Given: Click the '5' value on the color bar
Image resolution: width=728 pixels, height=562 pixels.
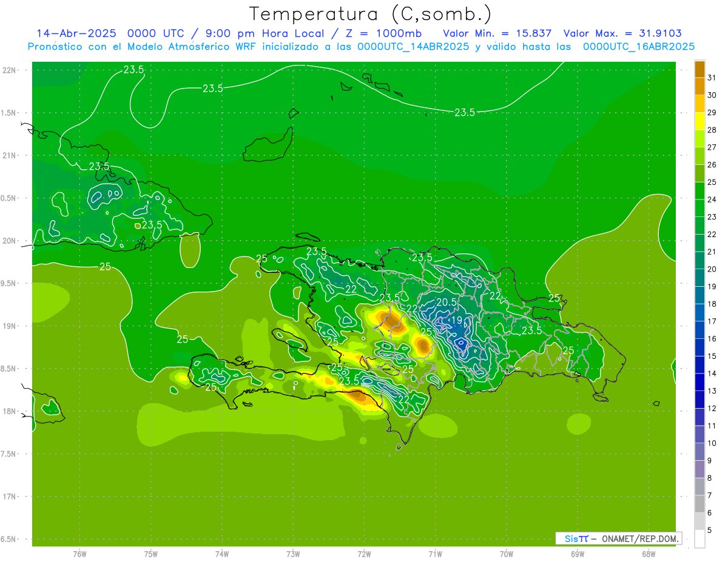Looking at the screenshot, I should 710,530.
